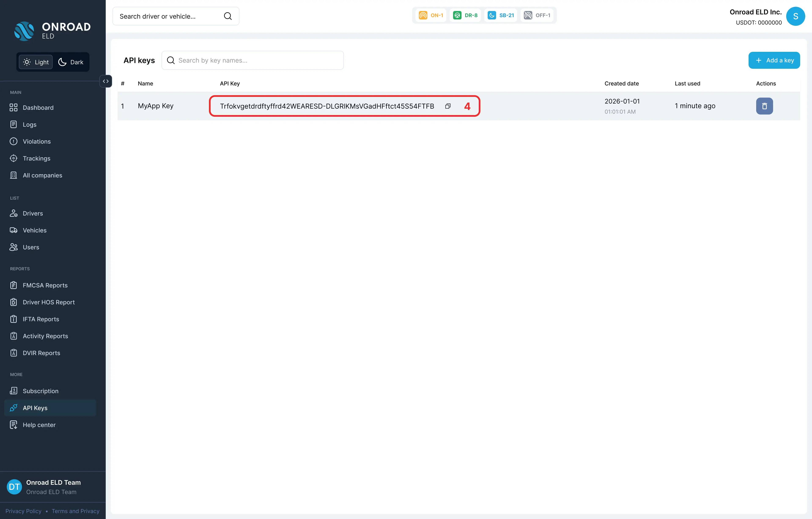Image resolution: width=812 pixels, height=519 pixels.
Task: Click the Onroad ELD Inc. company name
Action: coord(756,12)
